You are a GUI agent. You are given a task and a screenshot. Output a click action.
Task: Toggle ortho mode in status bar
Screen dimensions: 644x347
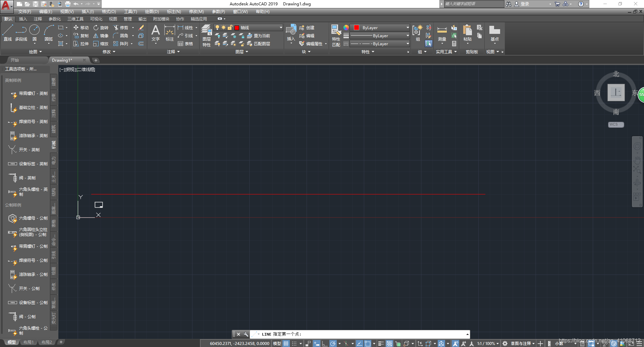tap(325, 343)
